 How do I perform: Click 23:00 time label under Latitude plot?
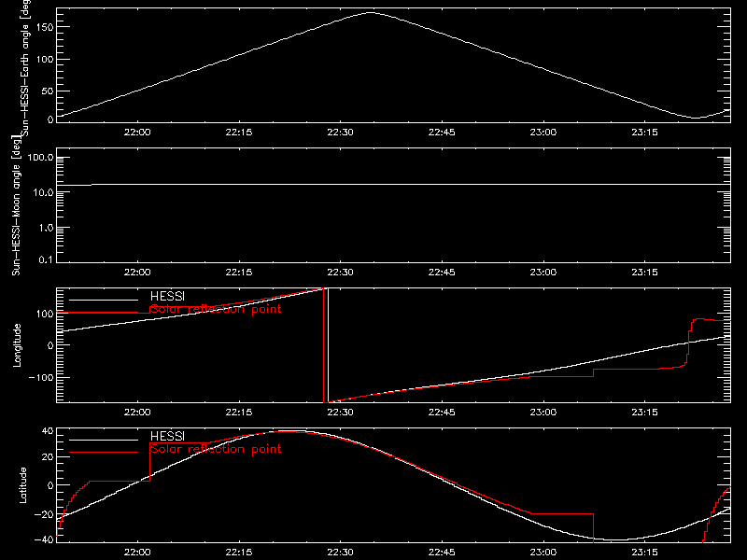point(543,553)
